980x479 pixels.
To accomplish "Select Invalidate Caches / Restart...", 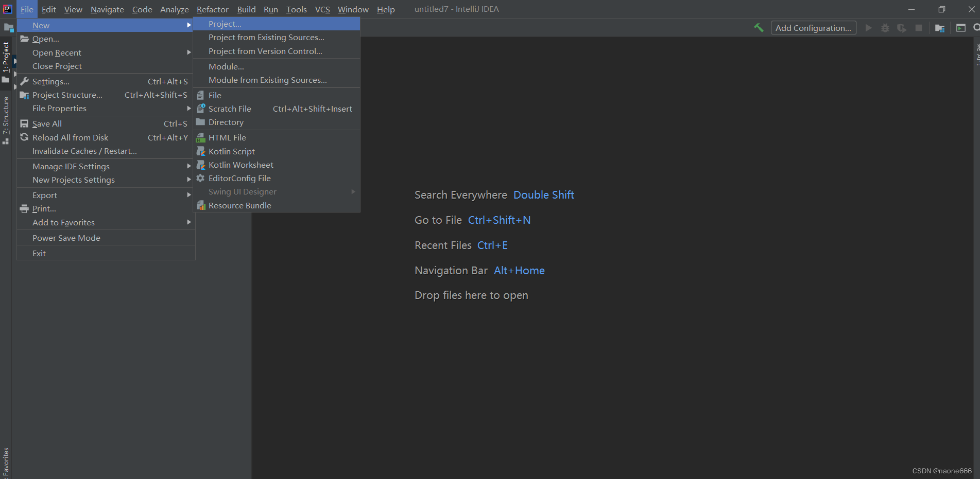I will tap(106, 151).
